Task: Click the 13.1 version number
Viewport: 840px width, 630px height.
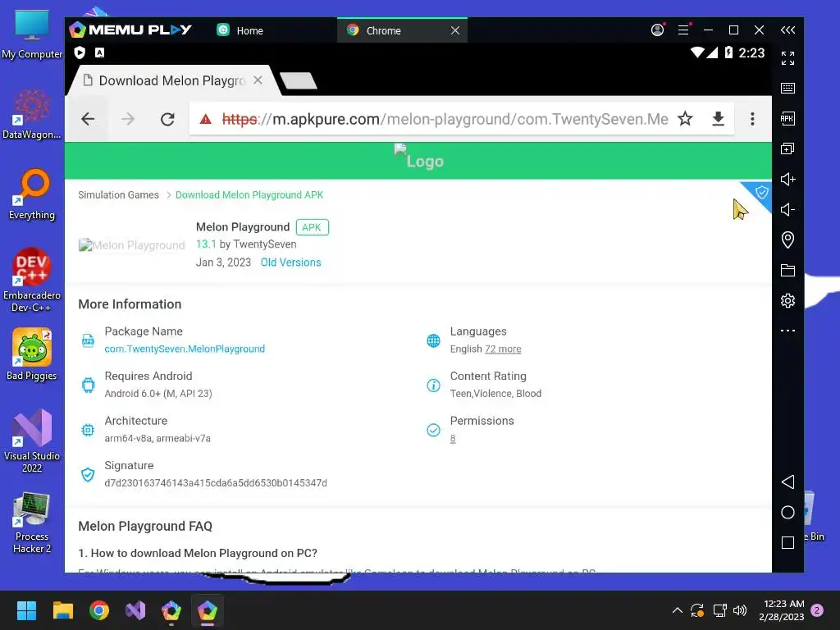Action: point(206,244)
